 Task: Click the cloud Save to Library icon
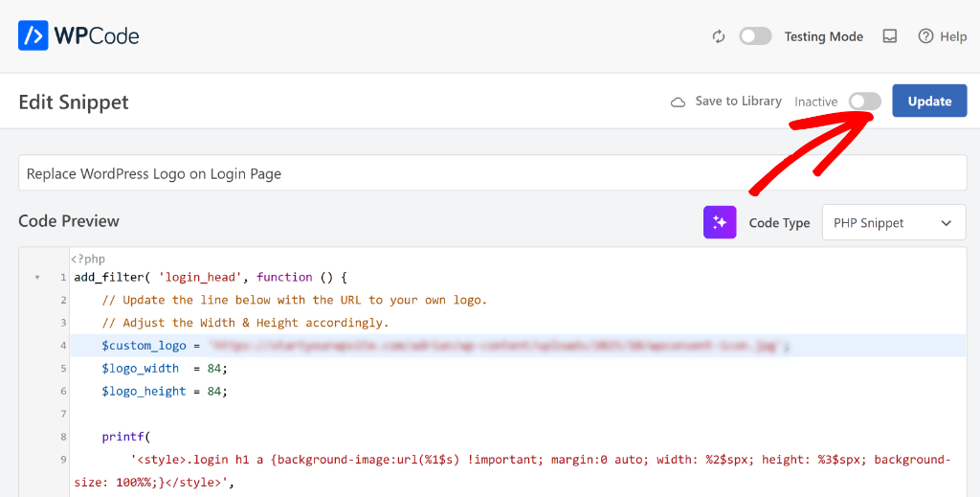click(678, 102)
